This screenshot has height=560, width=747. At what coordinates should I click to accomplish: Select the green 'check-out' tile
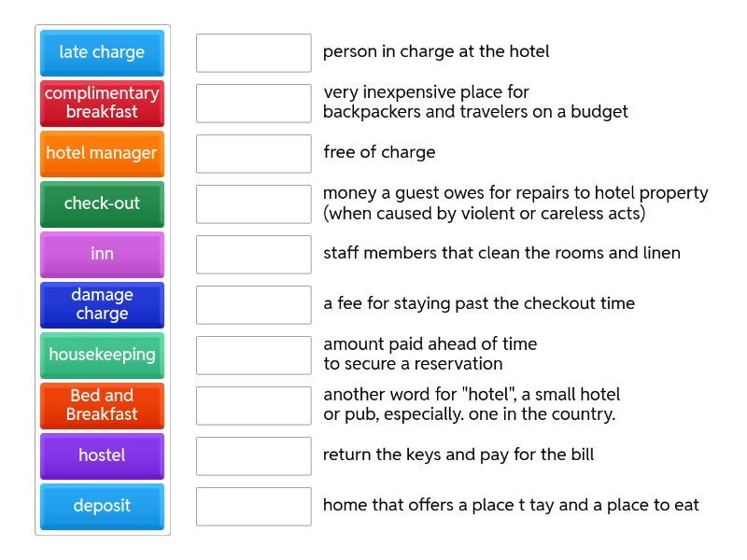[x=102, y=203]
